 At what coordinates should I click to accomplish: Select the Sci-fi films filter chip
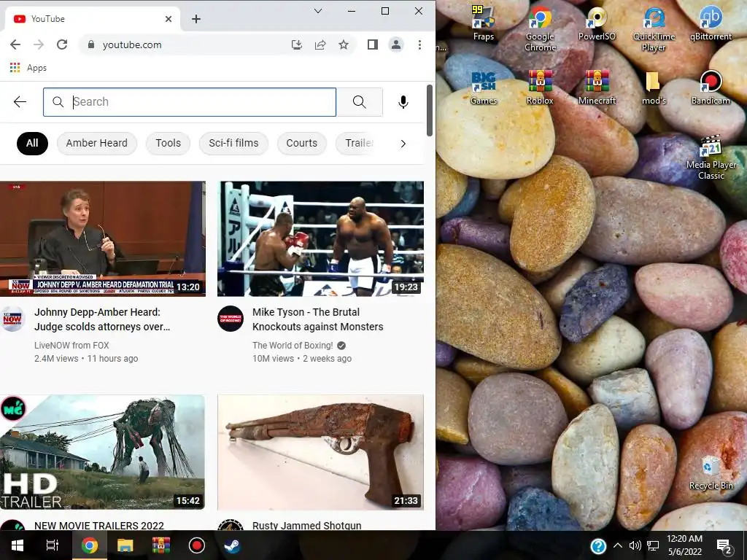coord(233,144)
